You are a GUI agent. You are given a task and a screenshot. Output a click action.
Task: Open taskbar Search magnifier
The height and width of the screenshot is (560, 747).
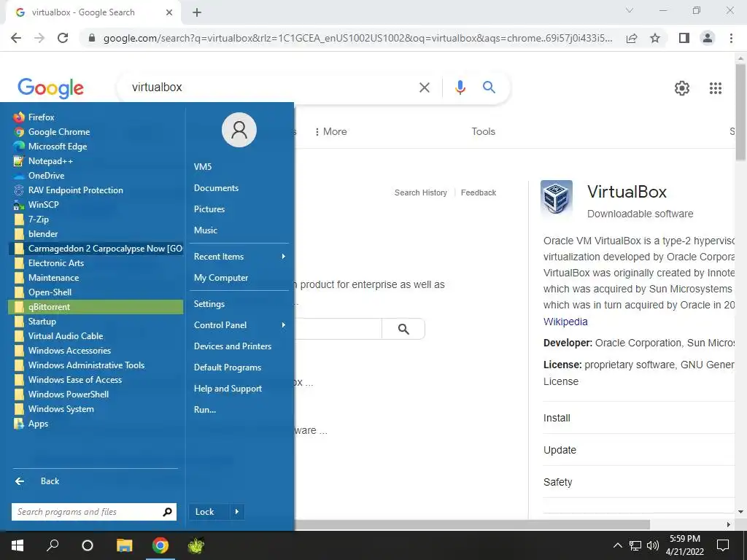(53, 545)
